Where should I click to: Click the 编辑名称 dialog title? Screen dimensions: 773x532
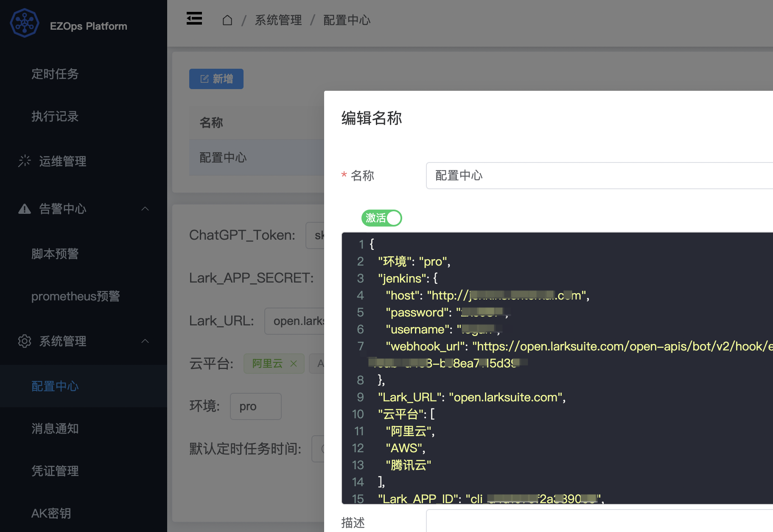pyautogui.click(x=372, y=118)
